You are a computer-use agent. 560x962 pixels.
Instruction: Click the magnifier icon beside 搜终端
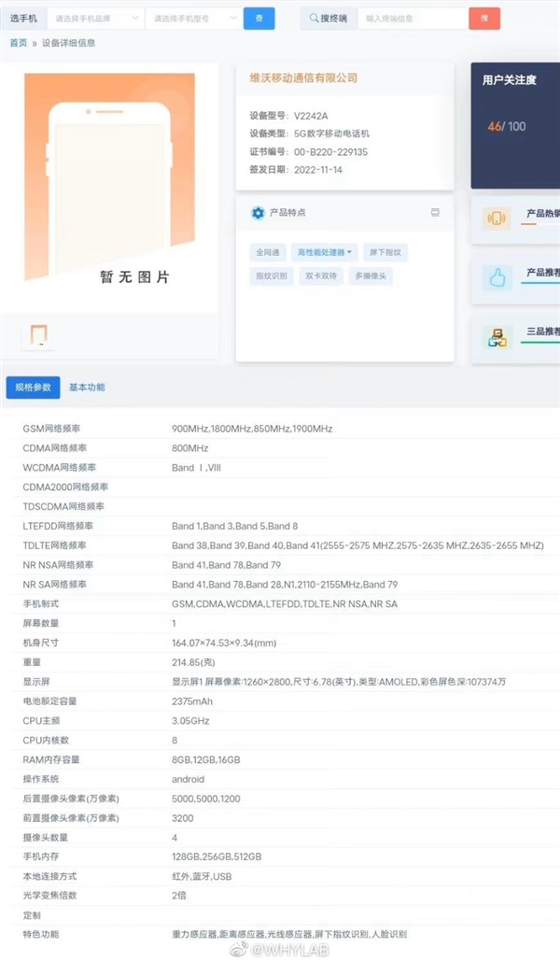point(313,19)
